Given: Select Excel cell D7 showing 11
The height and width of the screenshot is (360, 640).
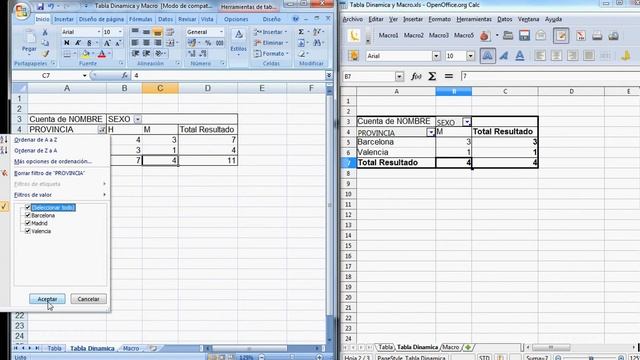Looking at the screenshot, I should pos(208,160).
